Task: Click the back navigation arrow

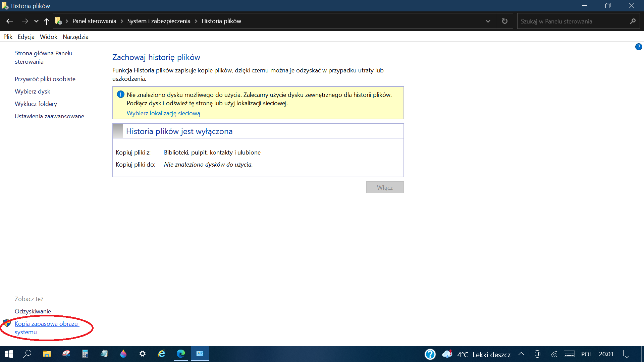Action: tap(9, 21)
